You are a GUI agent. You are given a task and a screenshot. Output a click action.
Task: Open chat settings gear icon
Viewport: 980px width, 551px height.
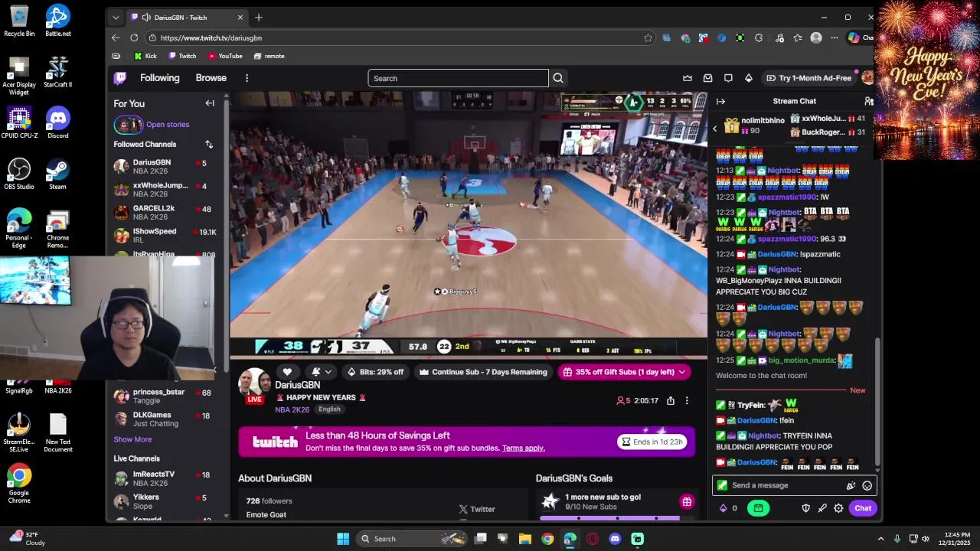(x=838, y=508)
